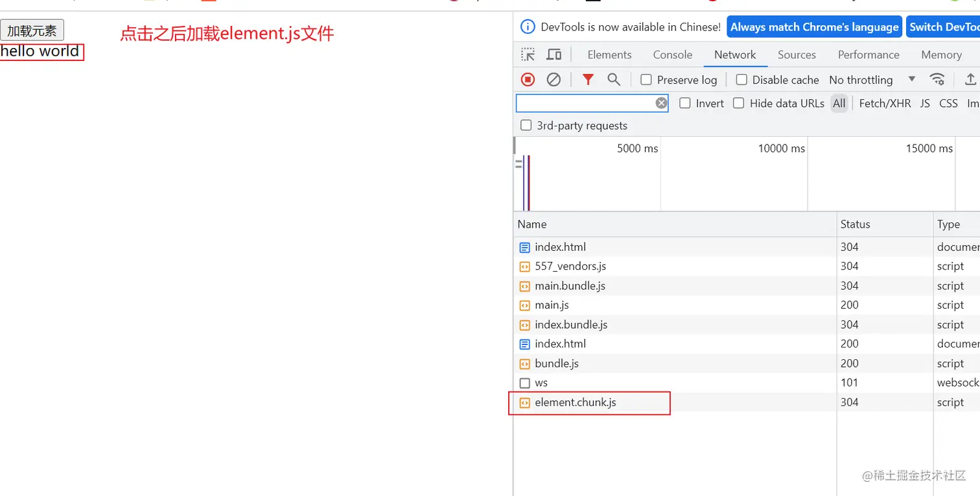Sort by the Name column header
Screen dimensions: 980x496
coord(675,224)
